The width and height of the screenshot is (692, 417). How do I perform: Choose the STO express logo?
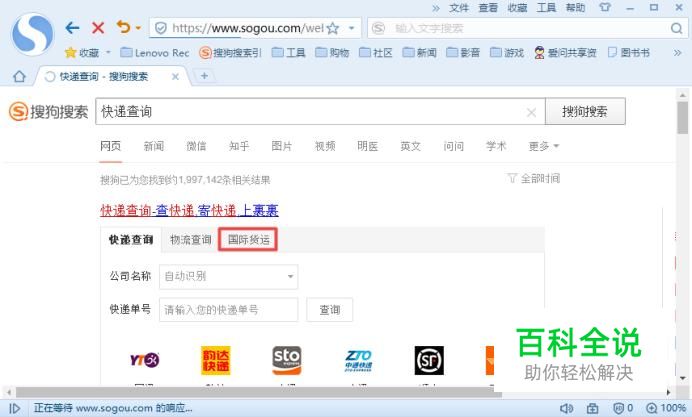click(287, 361)
